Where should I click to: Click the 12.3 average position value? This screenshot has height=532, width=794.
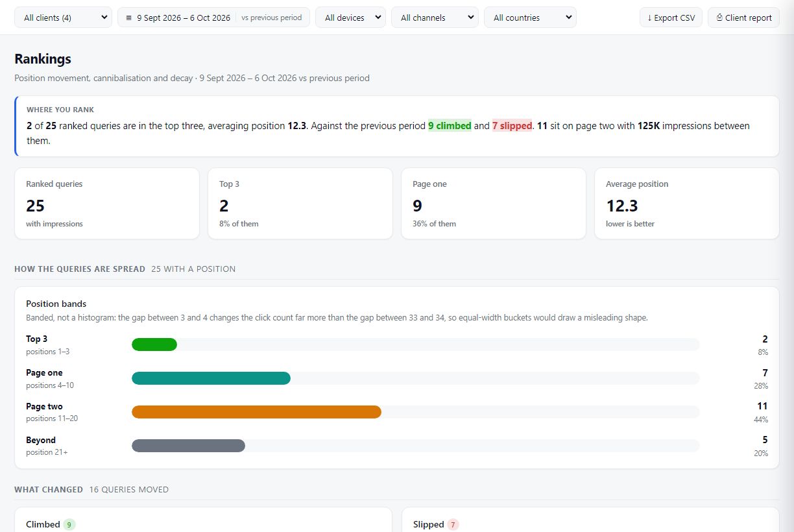[622, 206]
